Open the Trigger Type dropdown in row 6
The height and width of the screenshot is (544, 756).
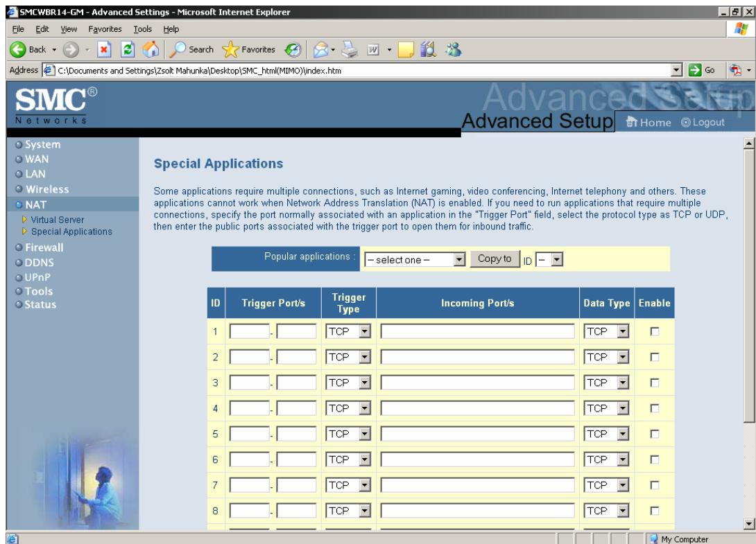pos(349,459)
